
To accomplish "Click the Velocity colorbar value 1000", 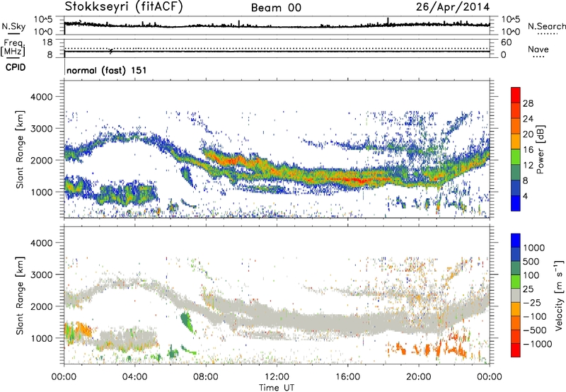I will pos(533,248).
